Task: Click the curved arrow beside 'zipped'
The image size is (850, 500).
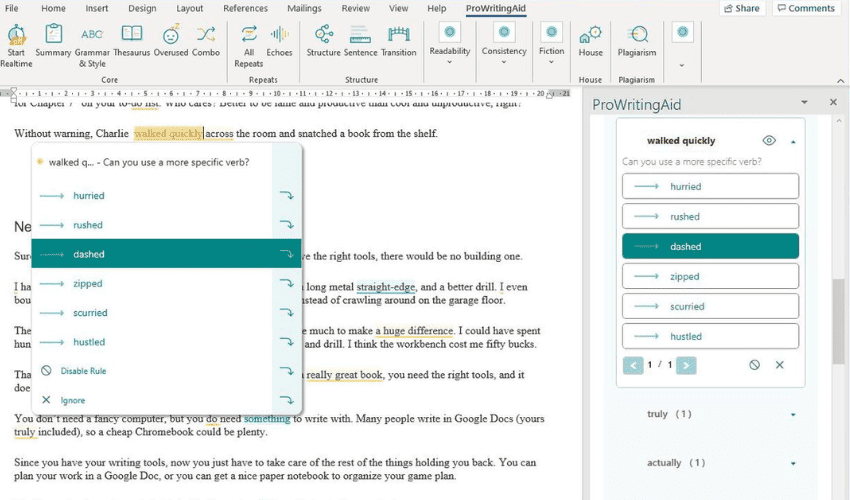Action: point(287,283)
